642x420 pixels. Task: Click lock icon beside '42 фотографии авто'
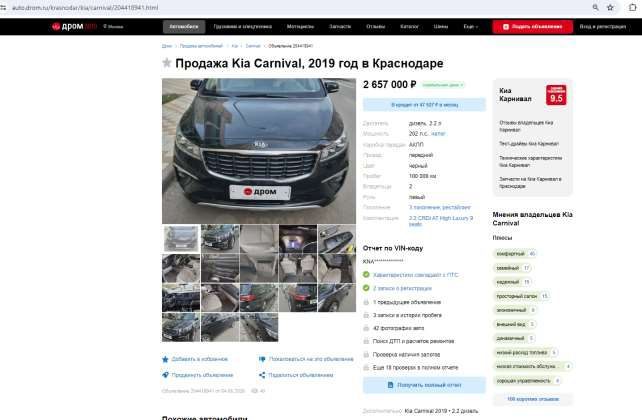click(366, 328)
